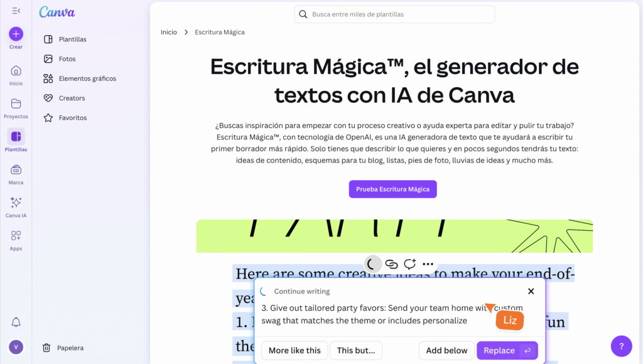The height and width of the screenshot is (364, 643).
Task: Open the Proyectos folder icon
Action: coord(16,104)
